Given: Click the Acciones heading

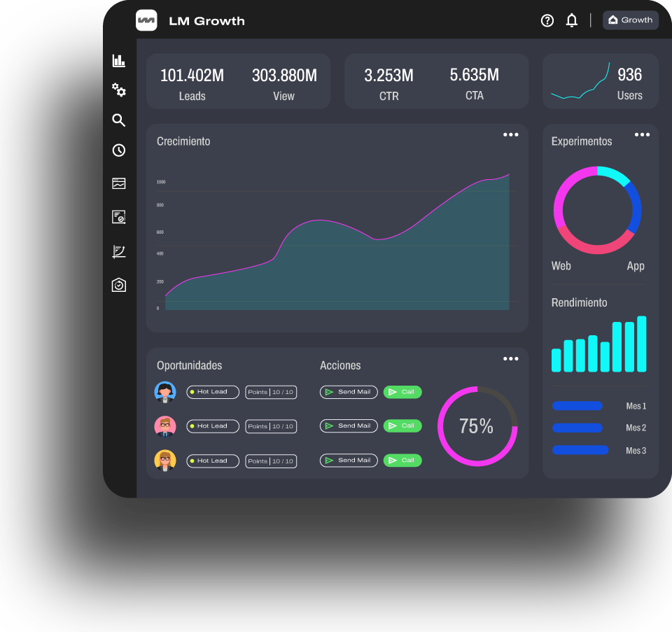Looking at the screenshot, I should (x=340, y=365).
